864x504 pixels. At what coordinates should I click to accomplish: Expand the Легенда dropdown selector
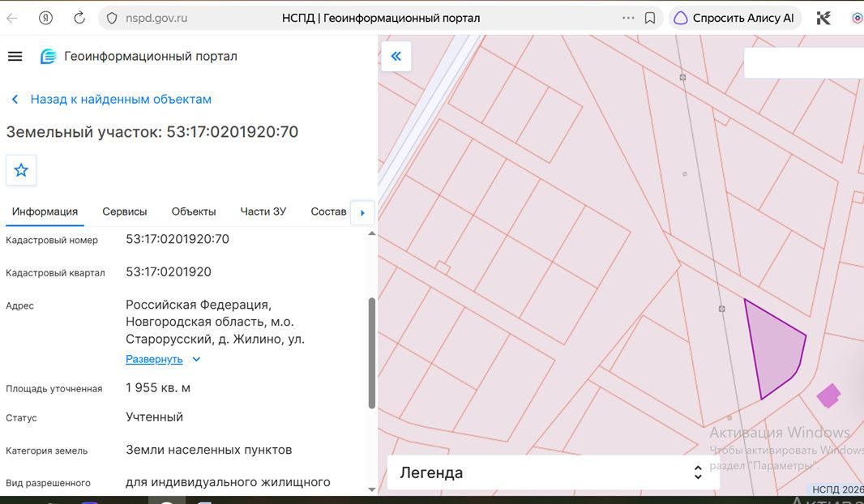click(554, 472)
